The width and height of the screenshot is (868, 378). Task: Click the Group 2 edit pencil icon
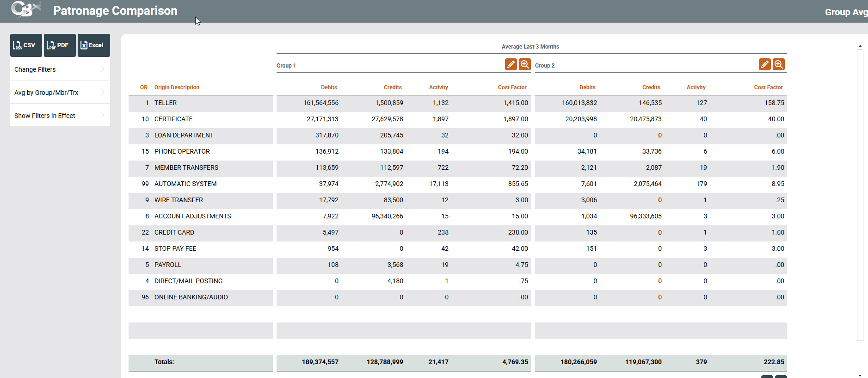click(x=764, y=64)
